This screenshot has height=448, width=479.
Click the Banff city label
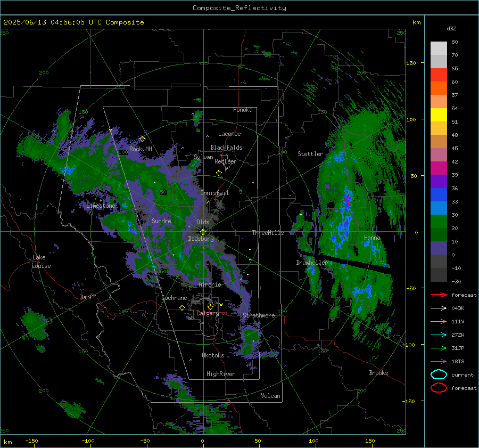tap(88, 297)
